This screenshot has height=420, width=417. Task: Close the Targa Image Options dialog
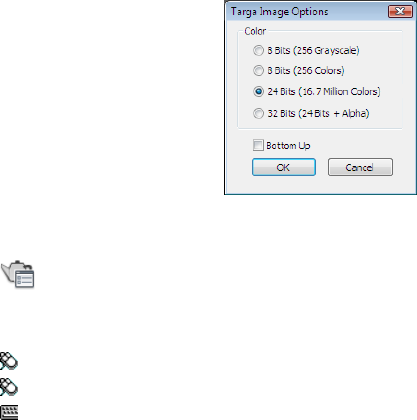tap(400, 11)
